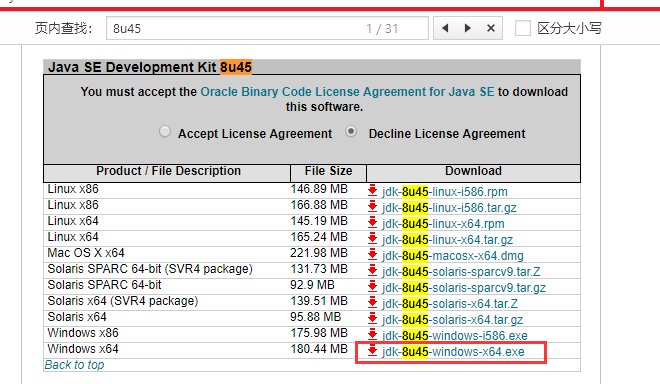The width and height of the screenshot is (660, 384).
Task: Download jdk-8u45-macosx-x64.dmg
Action: [x=452, y=256]
